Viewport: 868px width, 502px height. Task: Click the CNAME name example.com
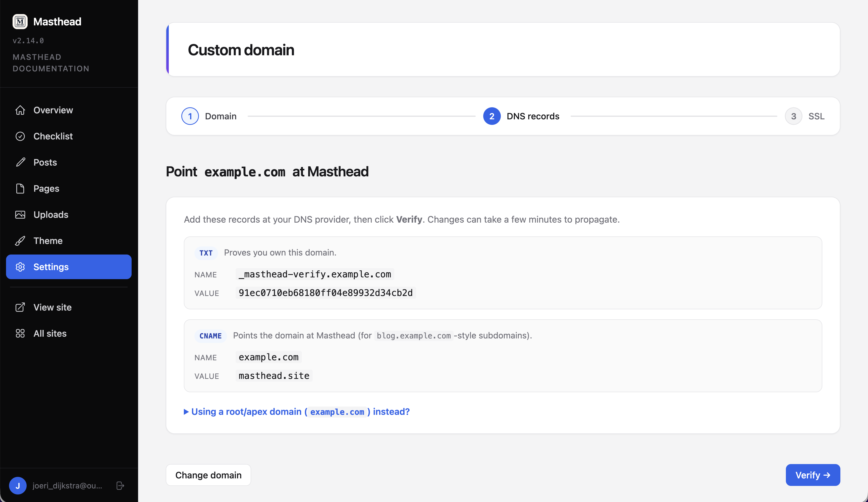click(x=269, y=357)
